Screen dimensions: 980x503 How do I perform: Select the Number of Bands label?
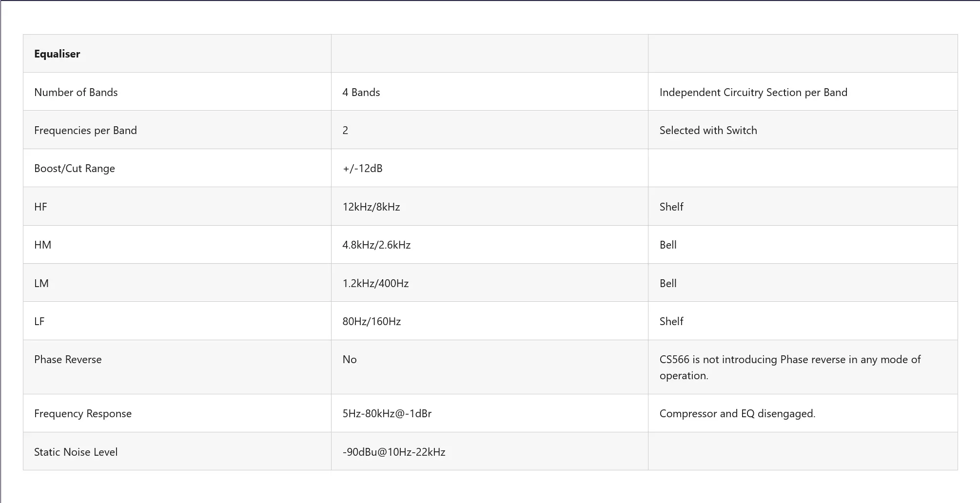pyautogui.click(x=76, y=93)
